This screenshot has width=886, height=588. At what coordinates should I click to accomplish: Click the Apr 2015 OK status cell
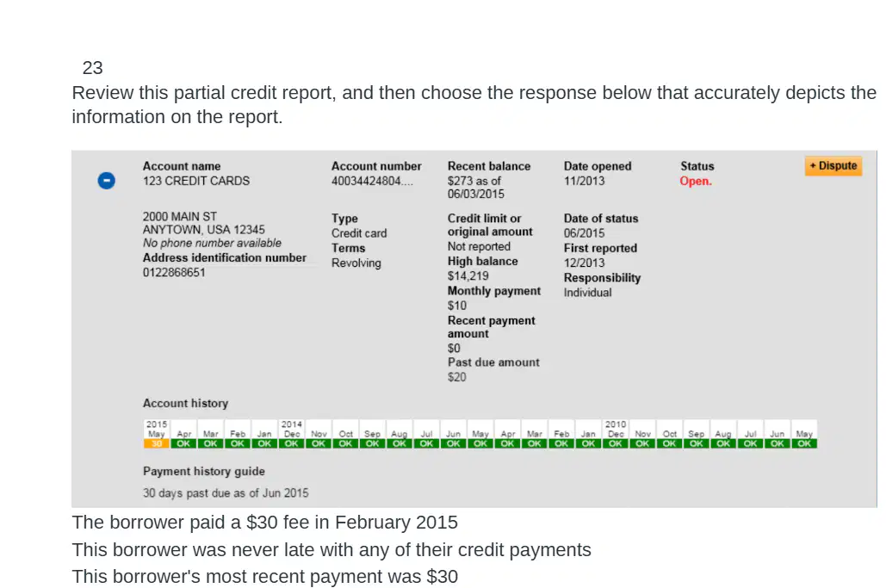pyautogui.click(x=183, y=443)
